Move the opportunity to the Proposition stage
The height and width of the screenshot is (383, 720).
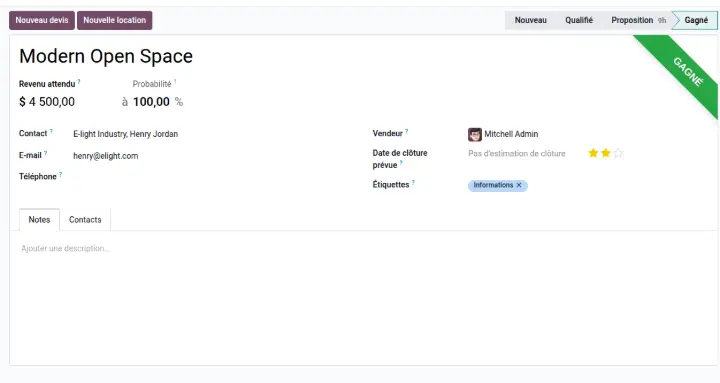coord(637,20)
